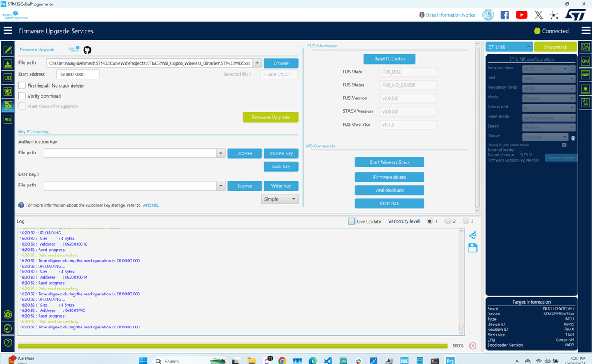Click the Write Key button
The width and height of the screenshot is (592, 364).
coord(281,186)
